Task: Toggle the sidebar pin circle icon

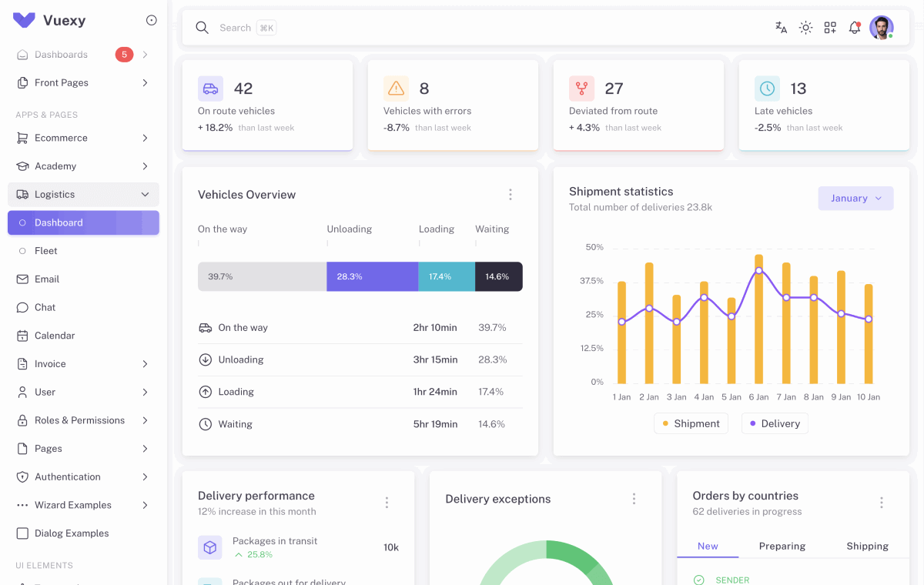Action: 151,21
